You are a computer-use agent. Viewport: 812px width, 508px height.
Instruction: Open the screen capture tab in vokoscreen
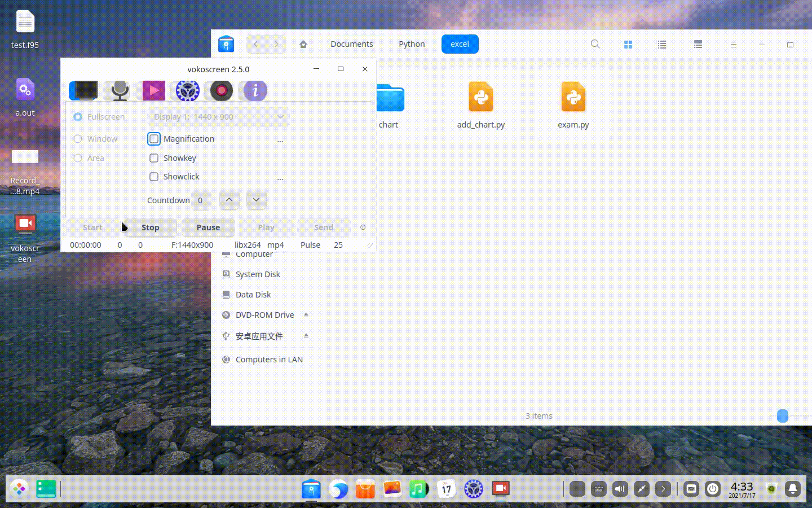83,90
